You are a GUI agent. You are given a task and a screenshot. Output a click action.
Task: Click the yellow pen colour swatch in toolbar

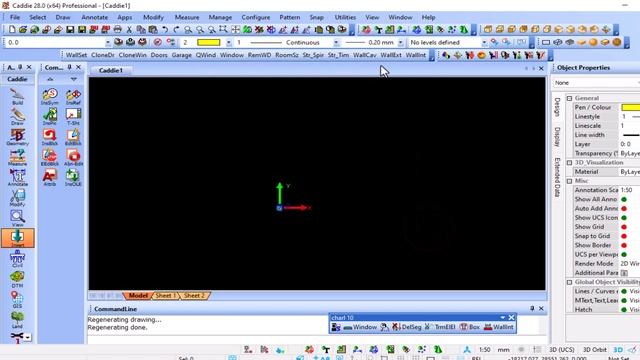209,42
